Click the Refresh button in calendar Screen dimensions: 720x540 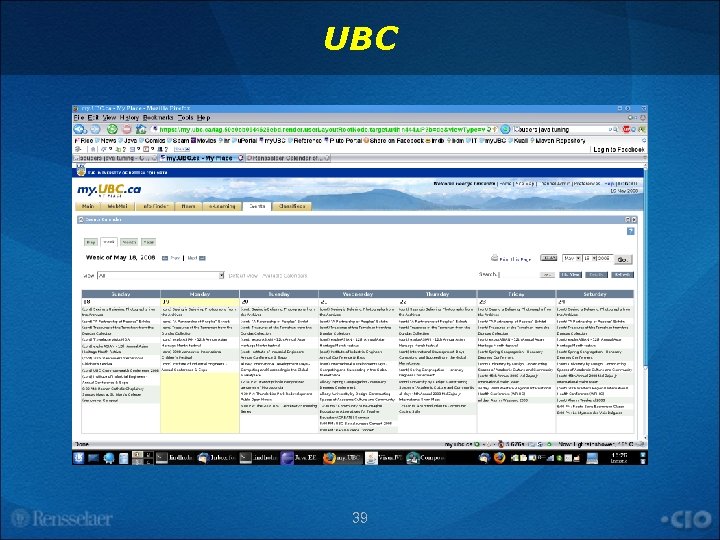click(x=622, y=275)
